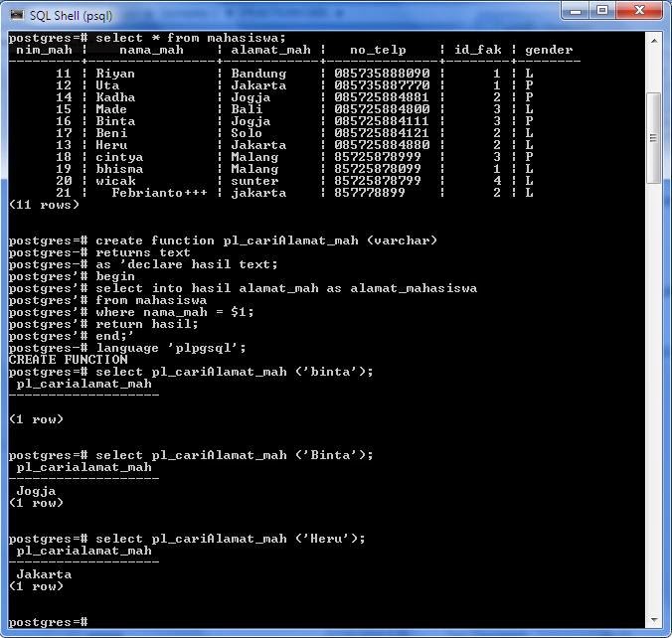Viewport: 672px width, 638px height.
Task: Click the address Bali in the table
Action: 247,109
